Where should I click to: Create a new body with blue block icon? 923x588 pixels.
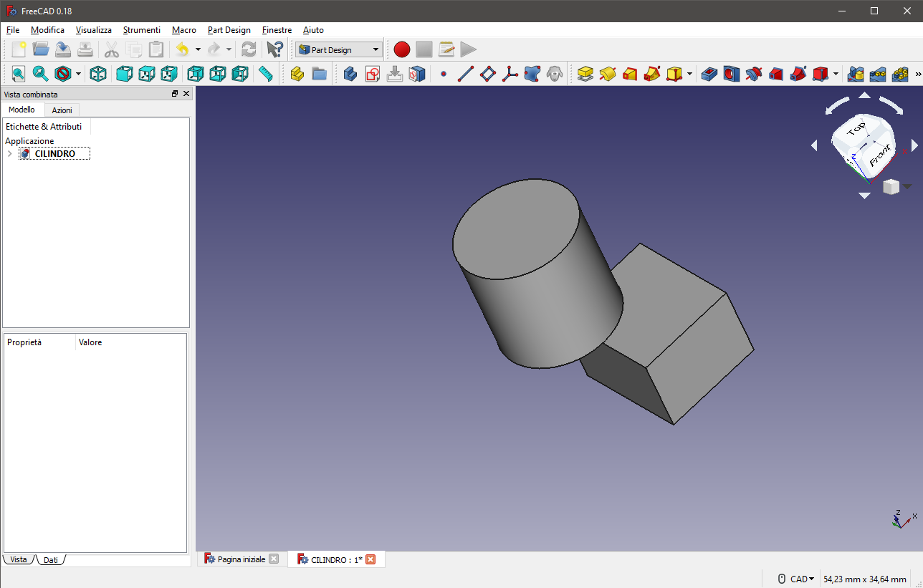[350, 74]
